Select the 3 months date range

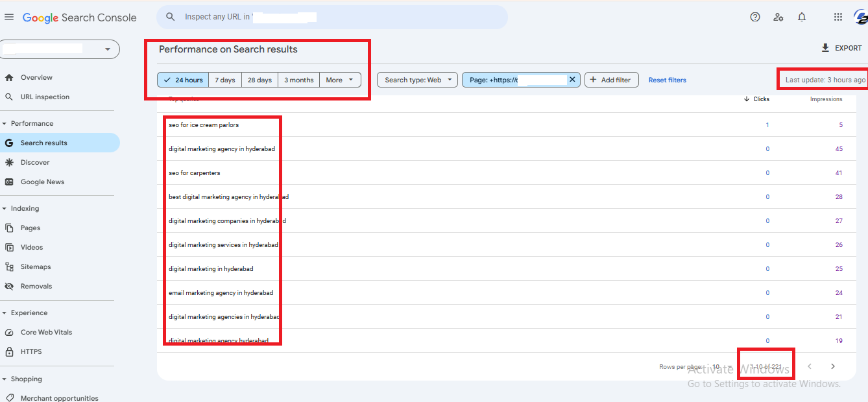tap(298, 80)
